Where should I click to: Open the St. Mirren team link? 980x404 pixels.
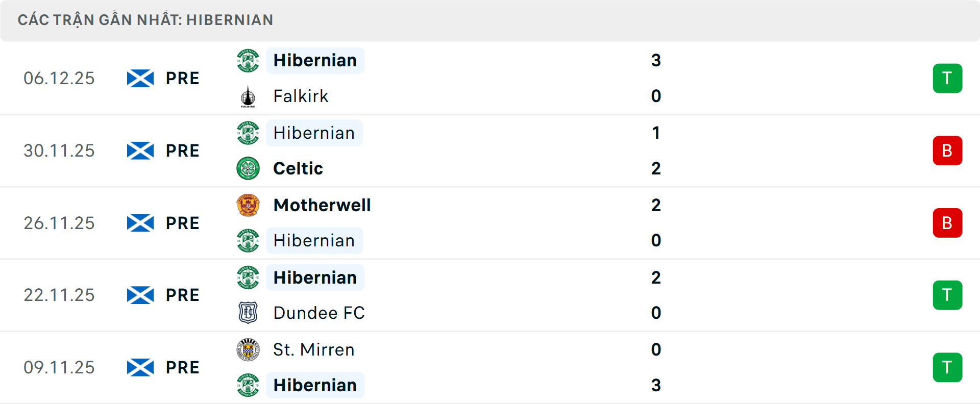coord(314,349)
